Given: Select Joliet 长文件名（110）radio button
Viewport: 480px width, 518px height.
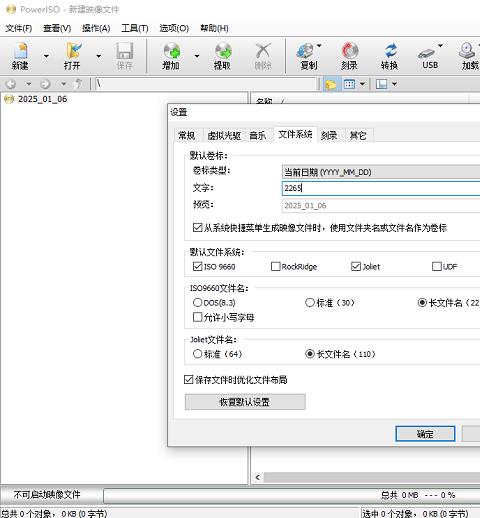Looking at the screenshot, I should tap(310, 354).
